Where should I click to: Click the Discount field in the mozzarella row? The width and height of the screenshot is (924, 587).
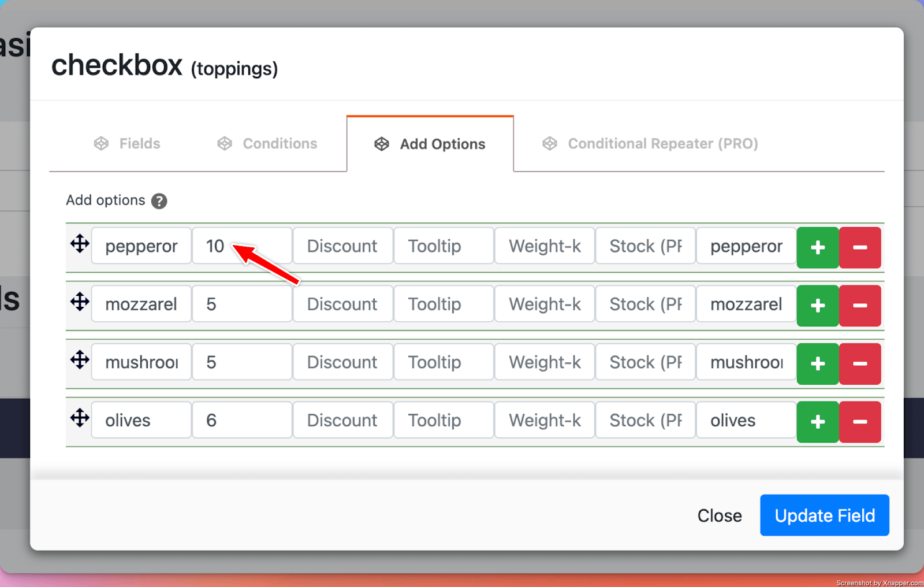point(342,304)
